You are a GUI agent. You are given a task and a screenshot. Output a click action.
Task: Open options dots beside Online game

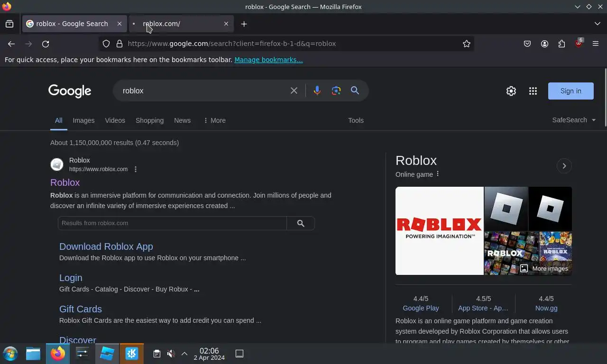[438, 174]
